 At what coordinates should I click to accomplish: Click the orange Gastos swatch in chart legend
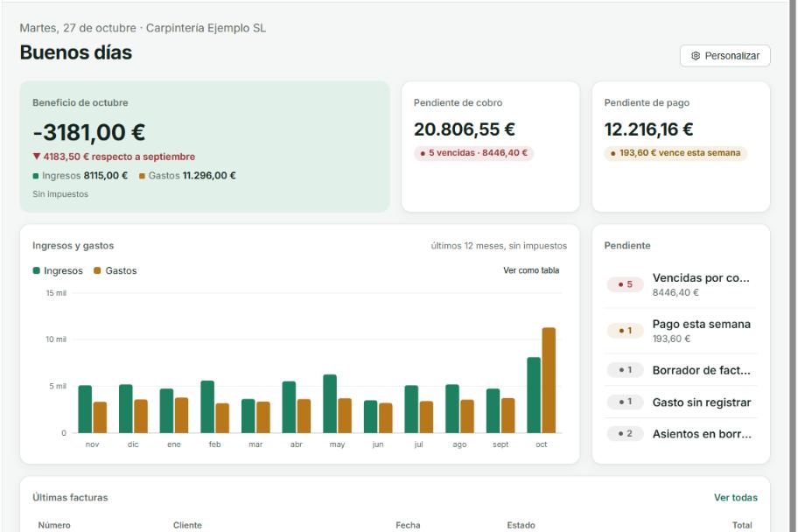(97, 270)
